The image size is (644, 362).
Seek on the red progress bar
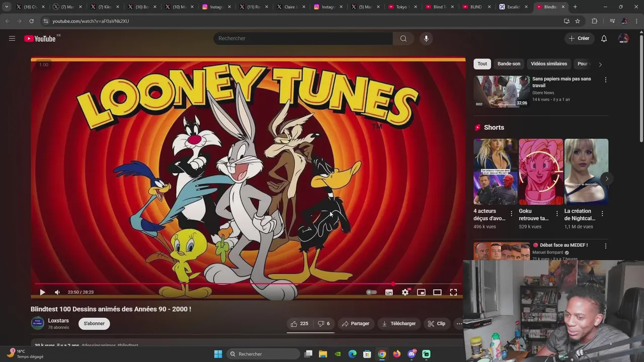[x=247, y=284]
